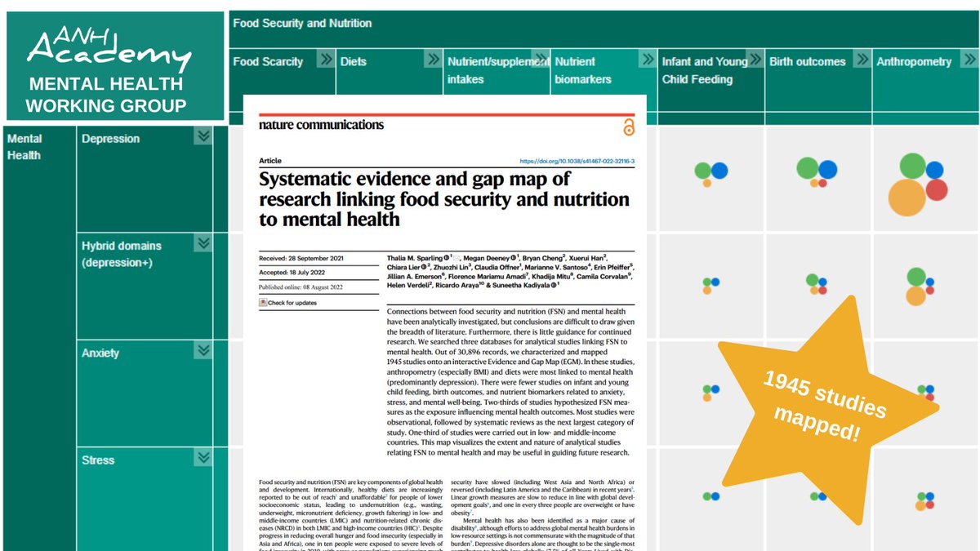Click the red bubble in Depression under Anthropometry
Image resolution: width=980 pixels, height=551 pixels.
pyautogui.click(x=937, y=190)
